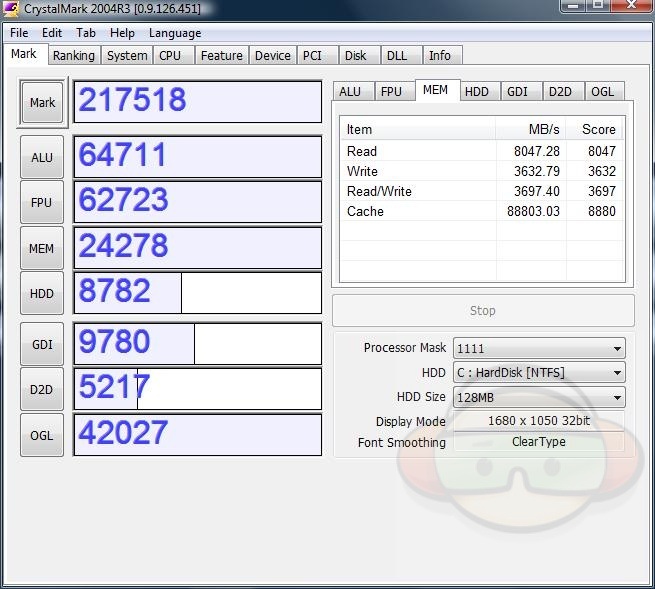Viewport: 655px width, 589px height.
Task: Expand the HDD Size dropdown
Action: [539, 397]
